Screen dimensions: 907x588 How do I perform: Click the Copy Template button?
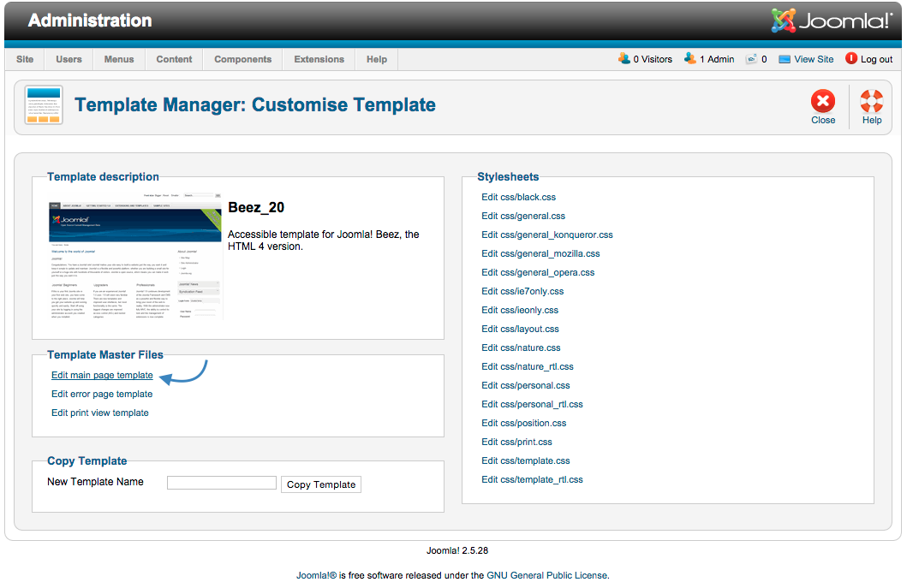[x=321, y=484]
